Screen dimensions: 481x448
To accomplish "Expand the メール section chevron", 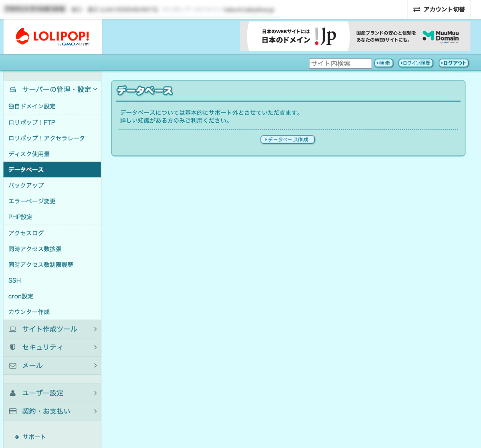I will pyautogui.click(x=95, y=365).
